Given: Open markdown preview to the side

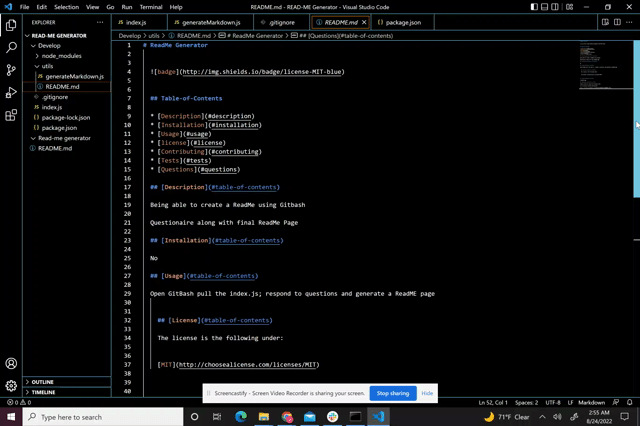Looking at the screenshot, I should point(605,22).
